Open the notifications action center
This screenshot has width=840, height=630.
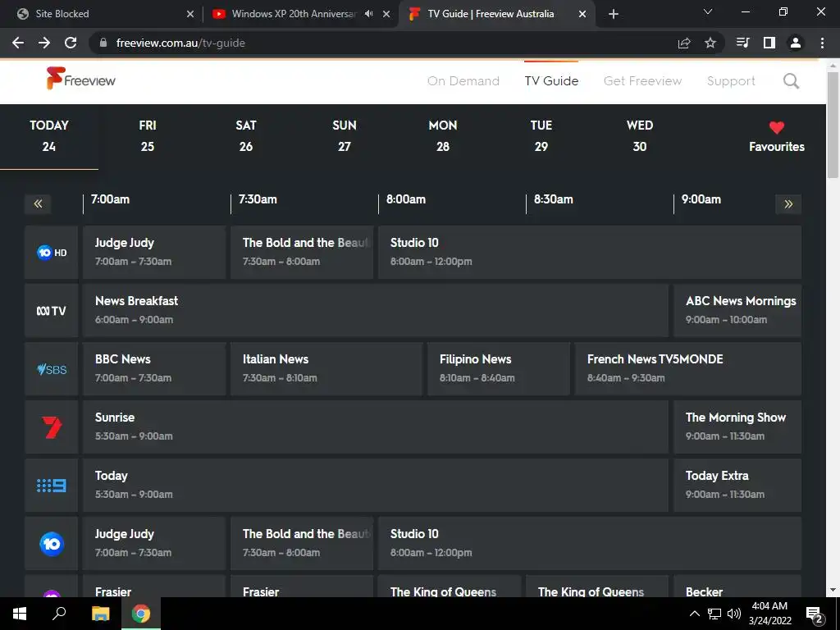tap(815, 614)
